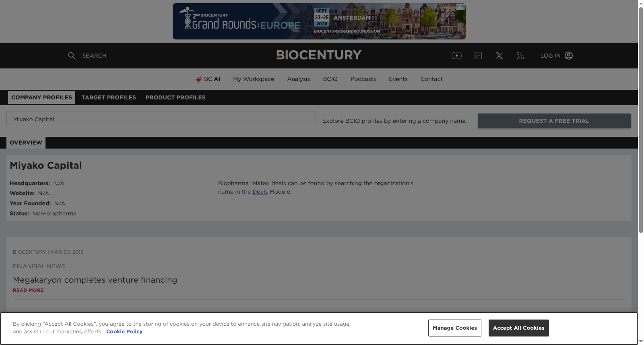Image resolution: width=644 pixels, height=345 pixels.
Task: Open the BioCentury YouTube channel icon
Action: tap(456, 56)
